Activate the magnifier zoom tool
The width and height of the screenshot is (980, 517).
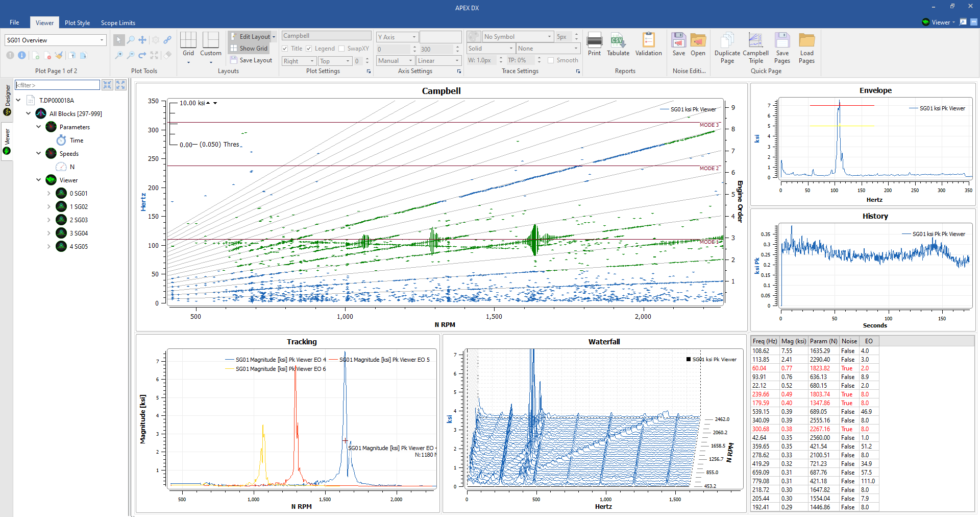tap(131, 40)
